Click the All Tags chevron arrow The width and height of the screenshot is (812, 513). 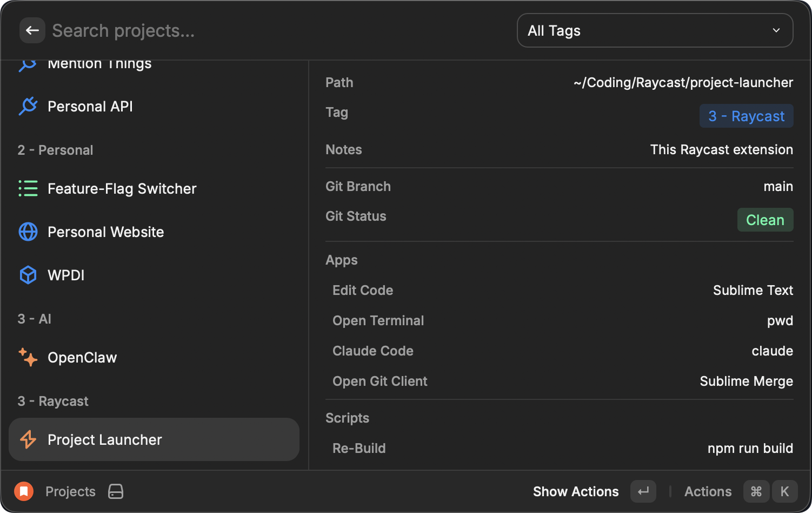[776, 30]
